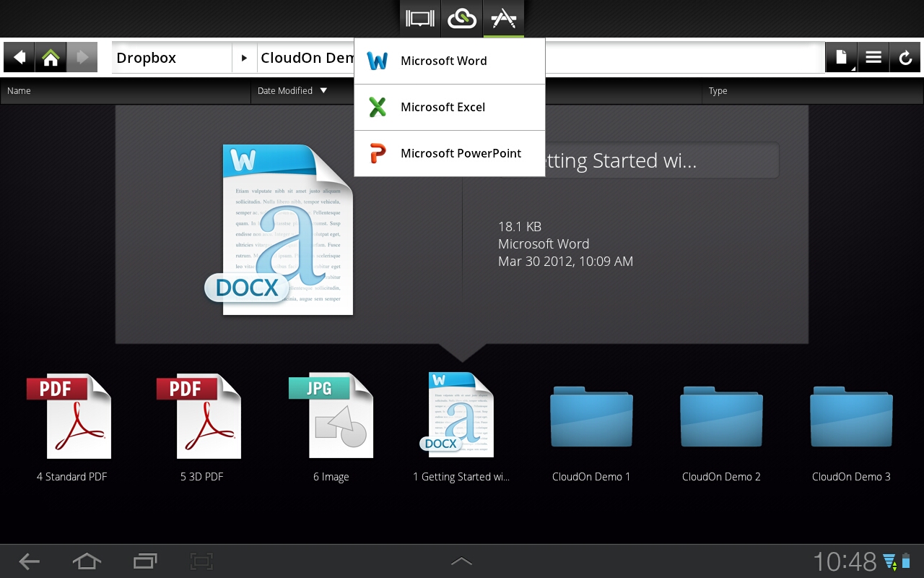This screenshot has height=578, width=924.
Task: Choose Microsoft Word from the apps menu
Action: click(450, 61)
